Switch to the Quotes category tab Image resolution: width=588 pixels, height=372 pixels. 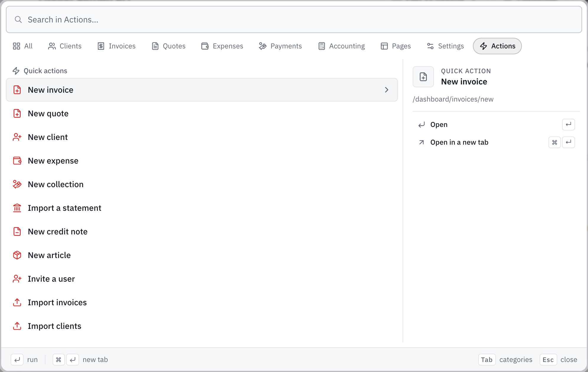pyautogui.click(x=169, y=46)
